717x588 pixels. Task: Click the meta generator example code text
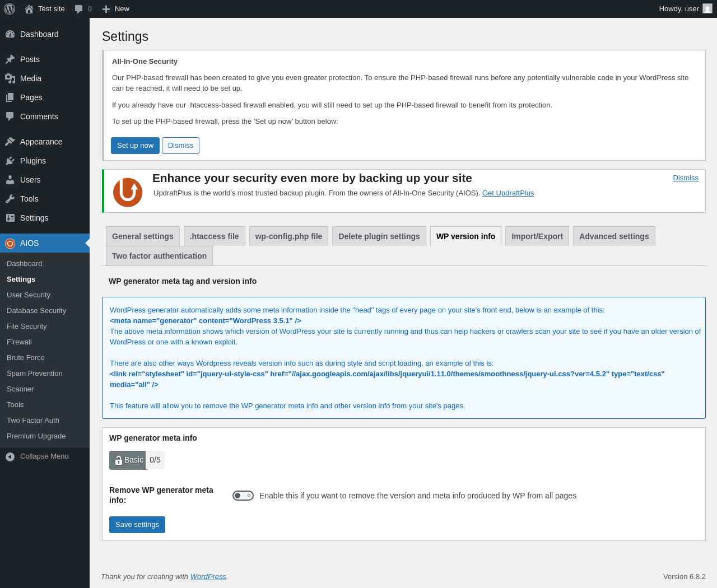[206, 321]
